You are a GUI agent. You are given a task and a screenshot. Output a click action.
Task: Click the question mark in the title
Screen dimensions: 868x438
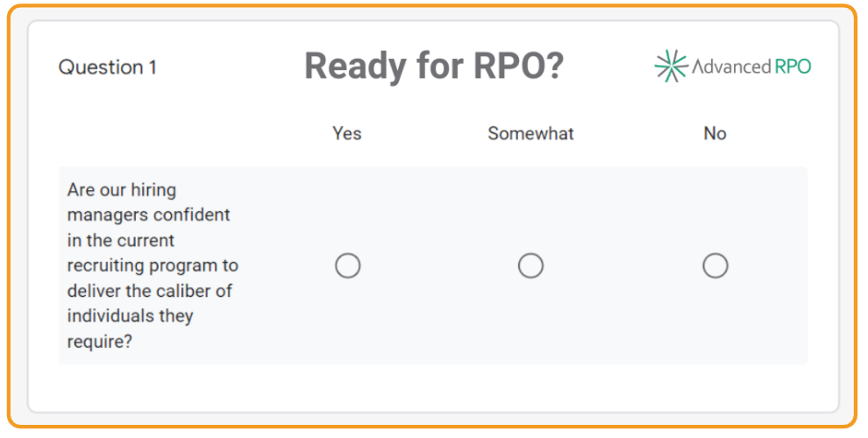pyautogui.click(x=553, y=65)
